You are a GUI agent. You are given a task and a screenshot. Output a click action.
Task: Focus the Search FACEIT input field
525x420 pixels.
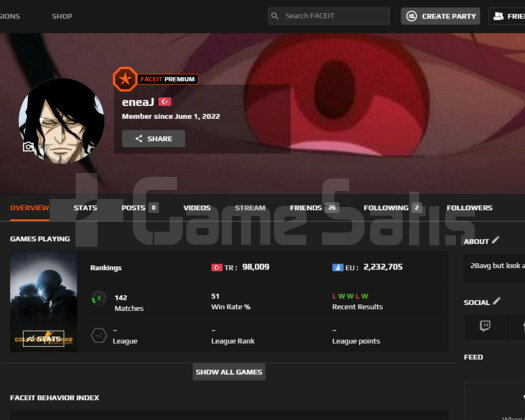(329, 16)
